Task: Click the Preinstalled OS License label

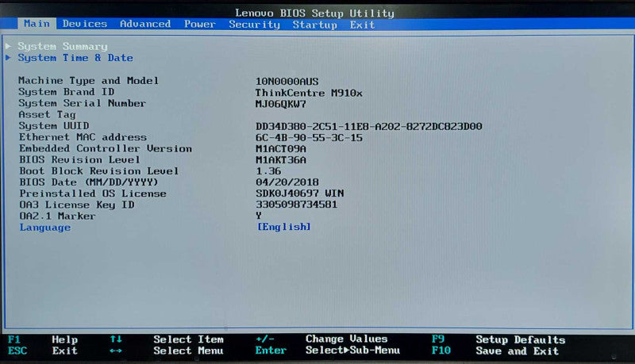Action: pyautogui.click(x=93, y=193)
